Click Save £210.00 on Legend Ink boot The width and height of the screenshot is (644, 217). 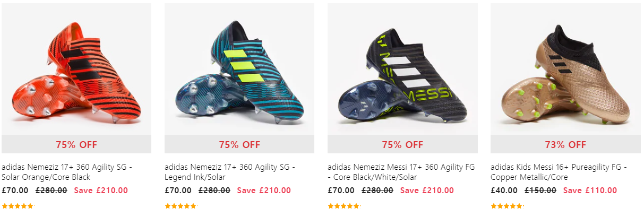click(x=264, y=190)
